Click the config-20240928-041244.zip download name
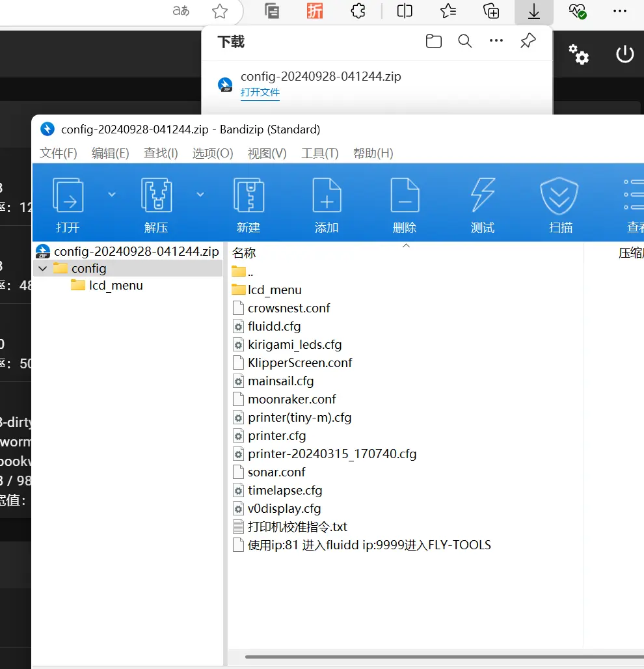This screenshot has height=669, width=644. 321,76
